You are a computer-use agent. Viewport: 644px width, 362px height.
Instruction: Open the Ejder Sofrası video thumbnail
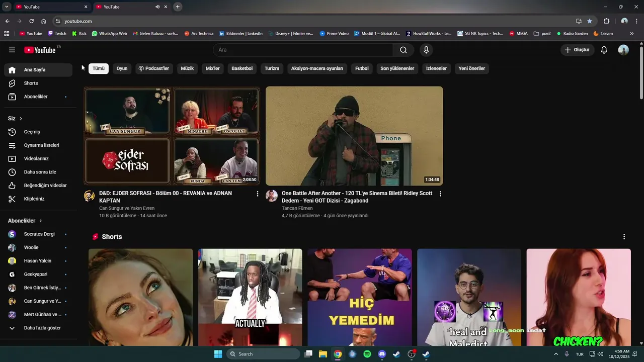tap(172, 136)
